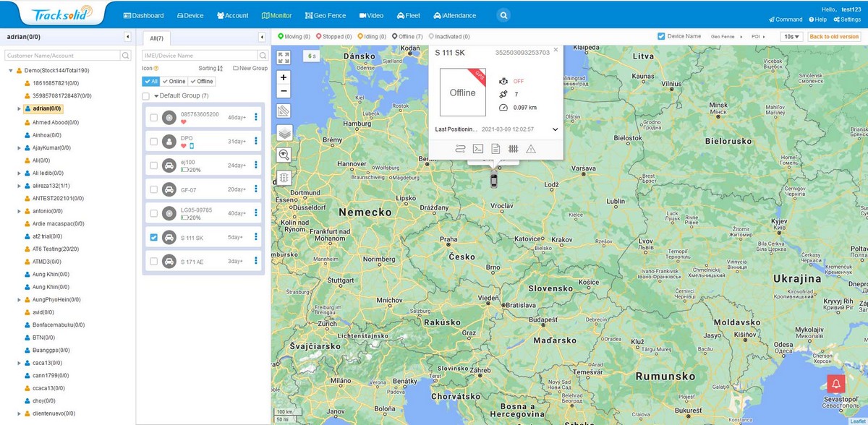Open the POI dropdown above map

[x=759, y=36]
